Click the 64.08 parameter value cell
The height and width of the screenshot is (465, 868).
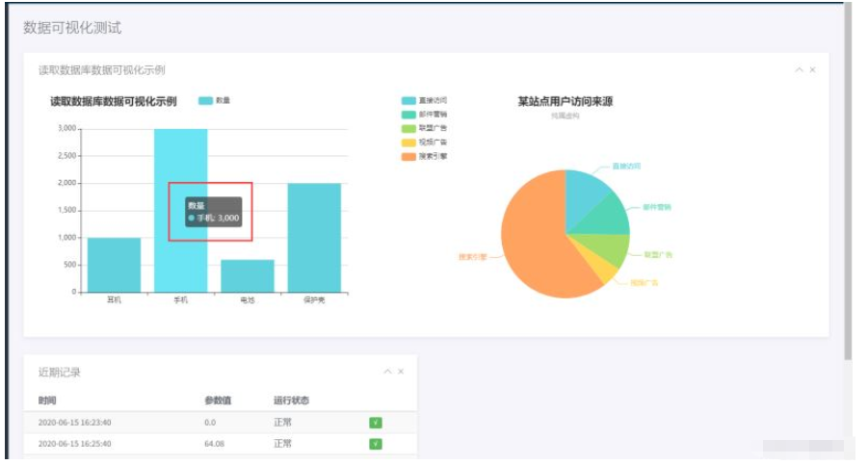pyautogui.click(x=215, y=444)
